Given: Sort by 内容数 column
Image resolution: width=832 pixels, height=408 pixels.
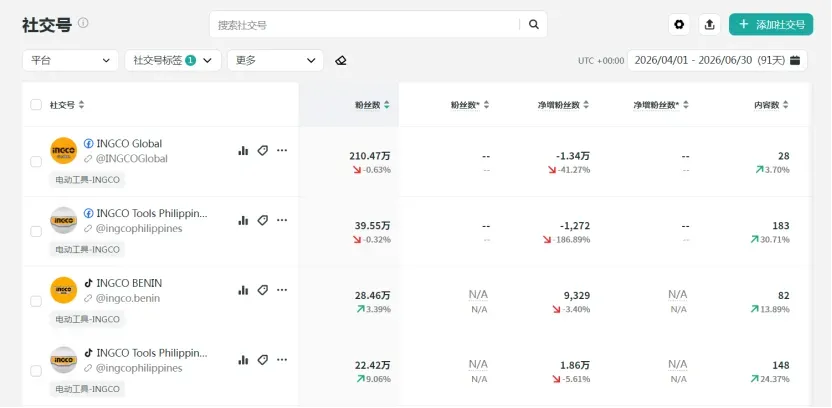Looking at the screenshot, I should [x=785, y=105].
